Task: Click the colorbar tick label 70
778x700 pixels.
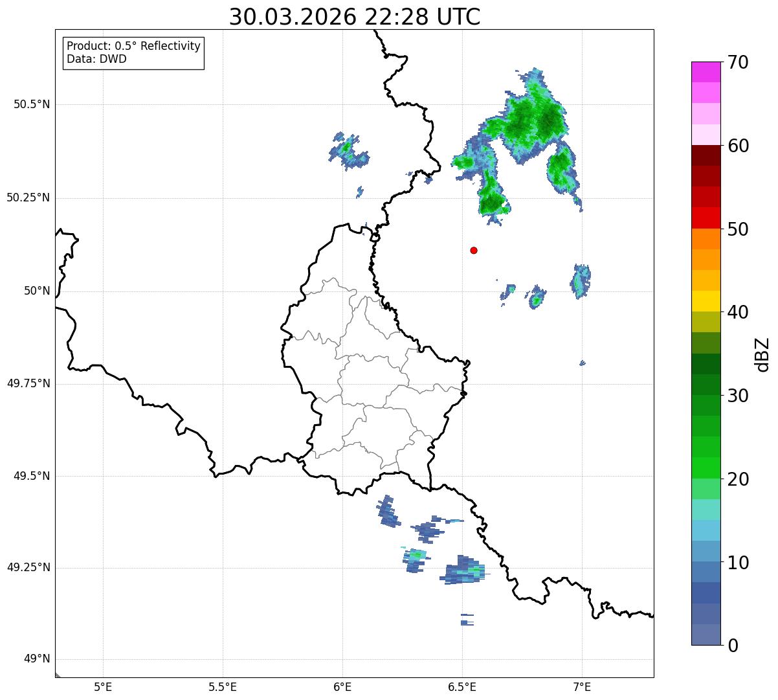Action: point(738,62)
